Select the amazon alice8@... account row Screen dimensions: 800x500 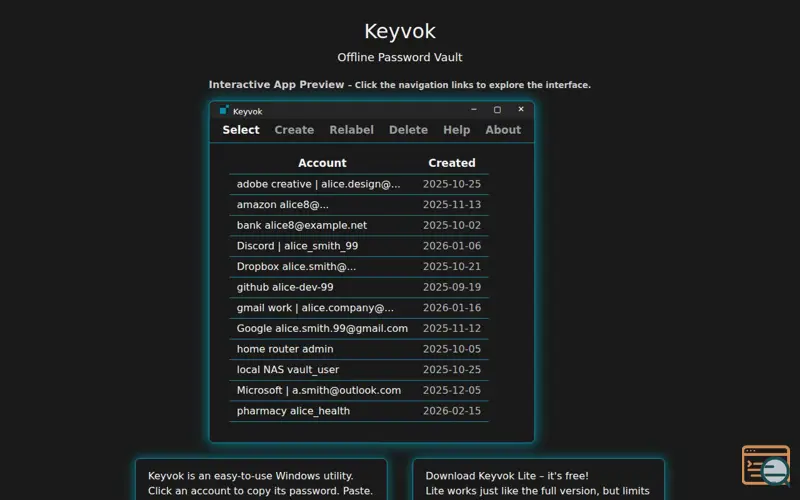pos(359,205)
